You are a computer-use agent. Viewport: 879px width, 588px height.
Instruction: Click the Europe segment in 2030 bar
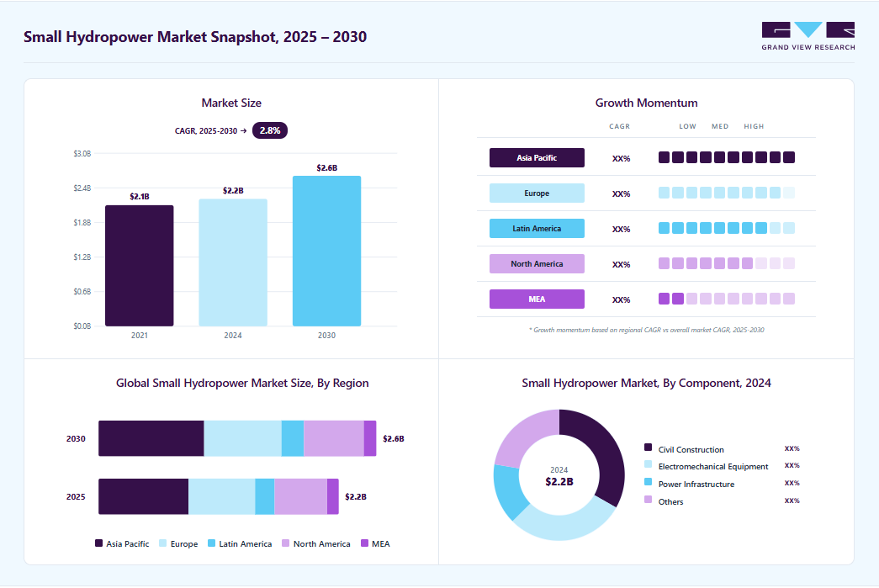(x=243, y=438)
